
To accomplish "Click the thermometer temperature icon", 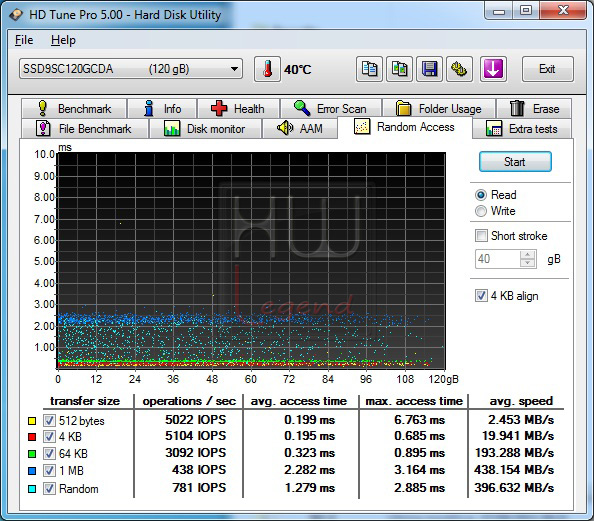I will (267, 69).
